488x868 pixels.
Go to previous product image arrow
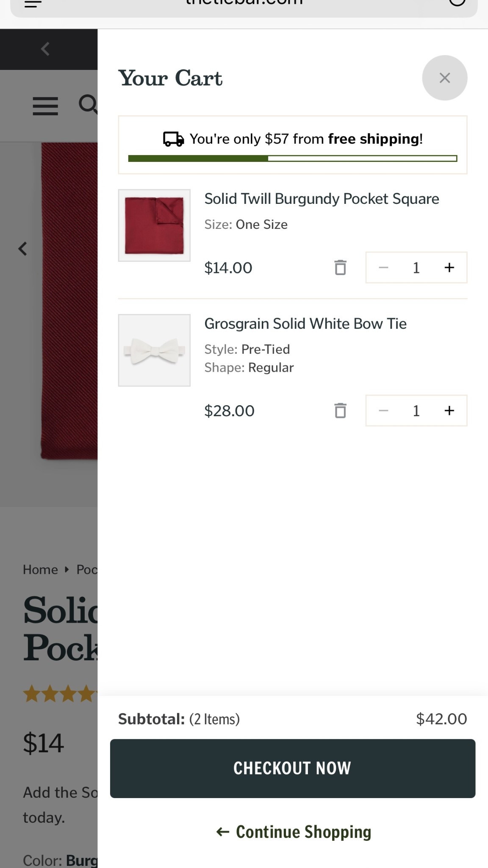pyautogui.click(x=23, y=248)
